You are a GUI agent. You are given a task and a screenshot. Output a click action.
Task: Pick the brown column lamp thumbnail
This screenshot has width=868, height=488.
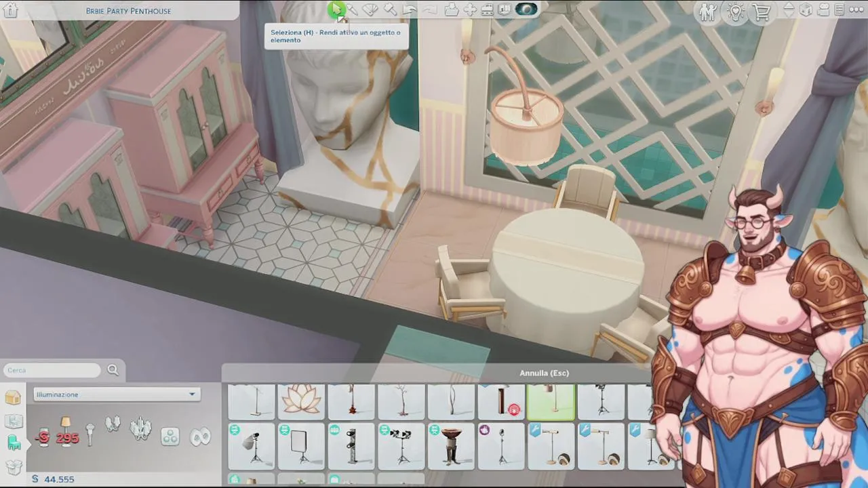[501, 401]
